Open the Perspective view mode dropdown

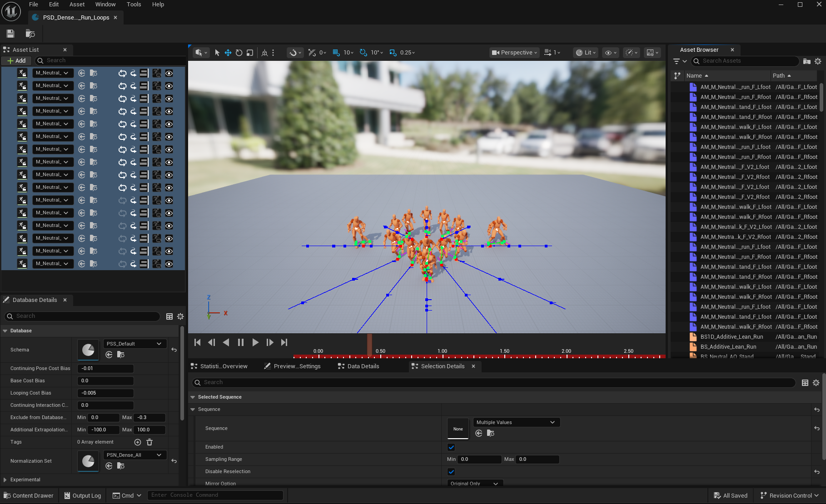514,53
